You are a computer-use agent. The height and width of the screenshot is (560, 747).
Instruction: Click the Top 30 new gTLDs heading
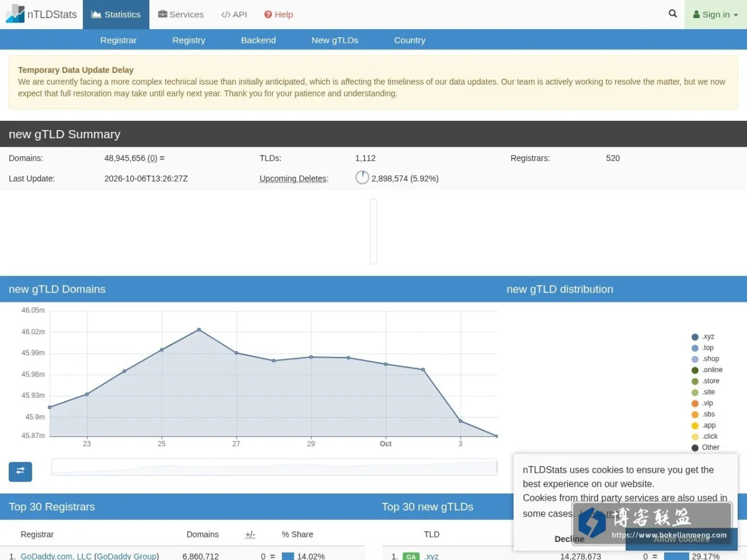(428, 507)
